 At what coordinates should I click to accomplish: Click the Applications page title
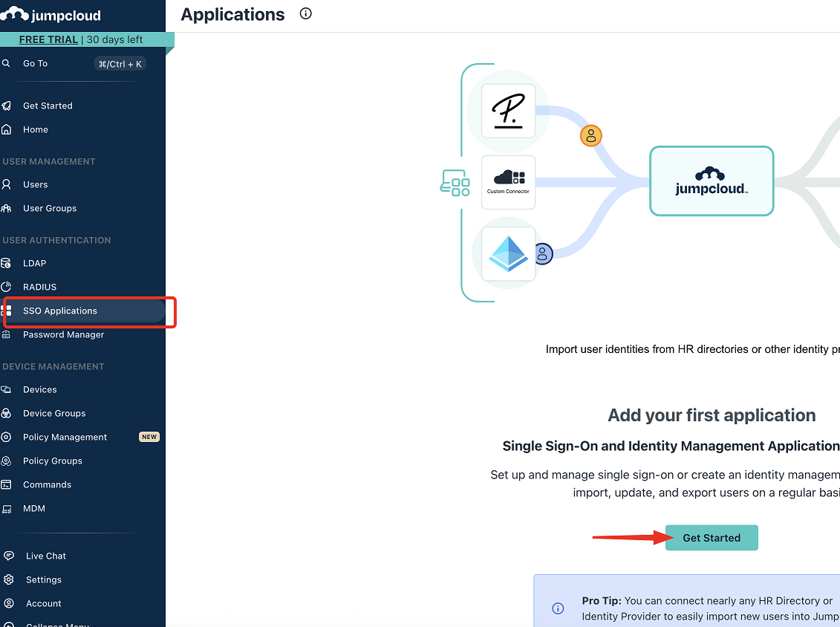[233, 14]
